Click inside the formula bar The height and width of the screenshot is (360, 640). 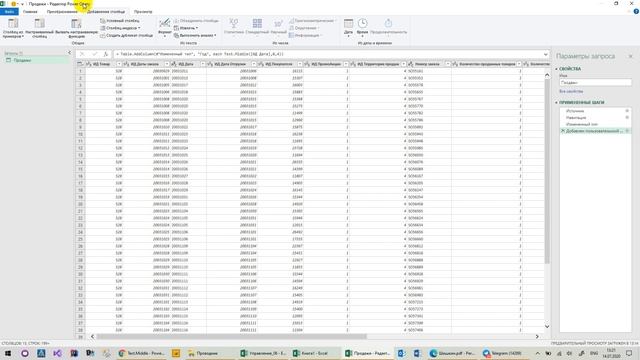click(328, 54)
